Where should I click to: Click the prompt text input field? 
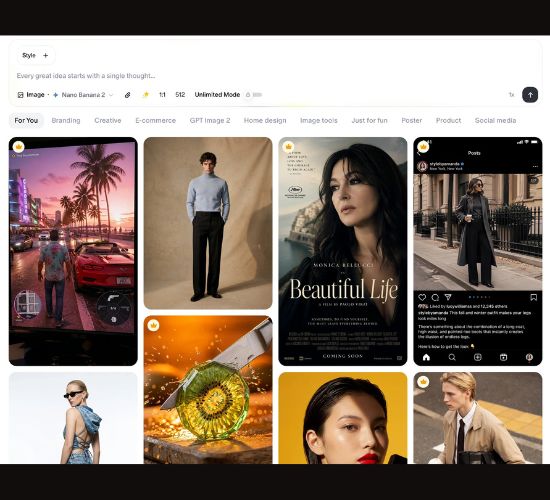pos(274,76)
